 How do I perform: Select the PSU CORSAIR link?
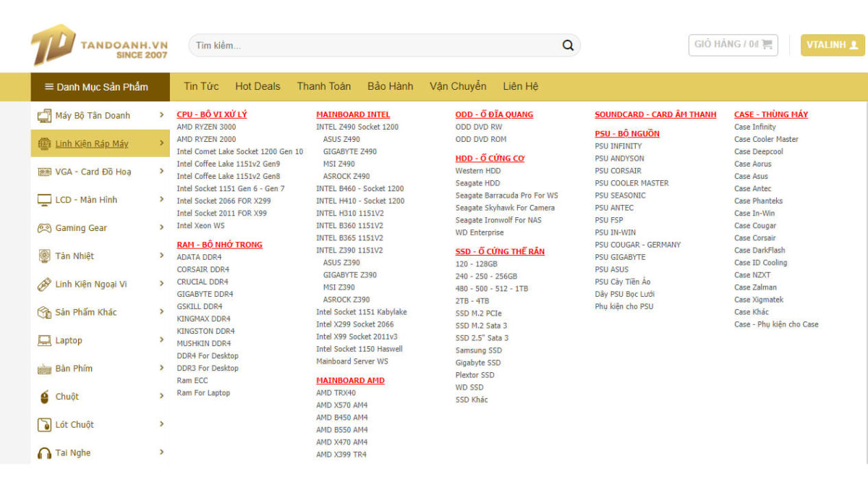click(x=618, y=171)
